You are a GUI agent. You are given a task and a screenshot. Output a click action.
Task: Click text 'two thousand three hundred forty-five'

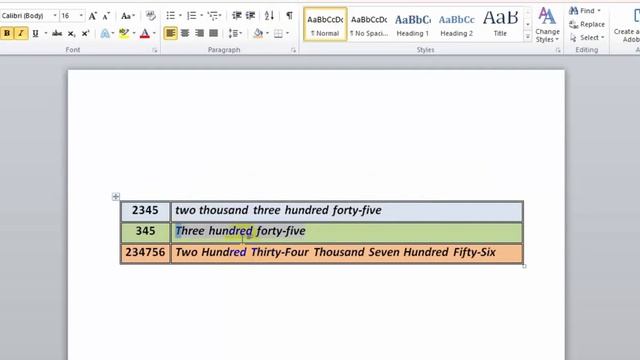pos(278,210)
